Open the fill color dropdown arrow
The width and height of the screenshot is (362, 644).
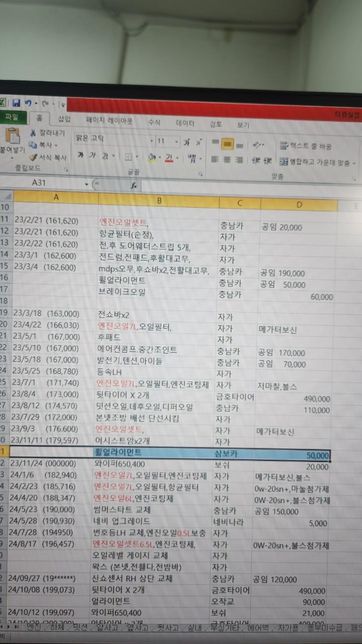tap(160, 158)
